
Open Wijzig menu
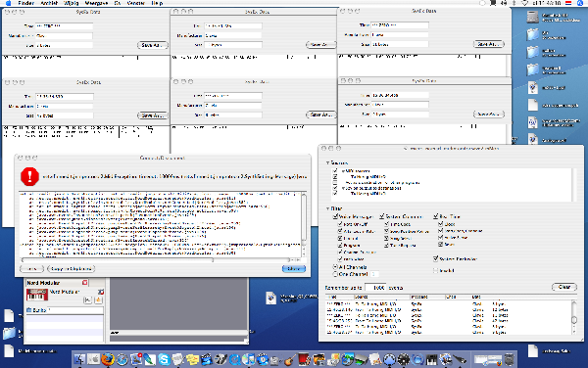point(72,3)
